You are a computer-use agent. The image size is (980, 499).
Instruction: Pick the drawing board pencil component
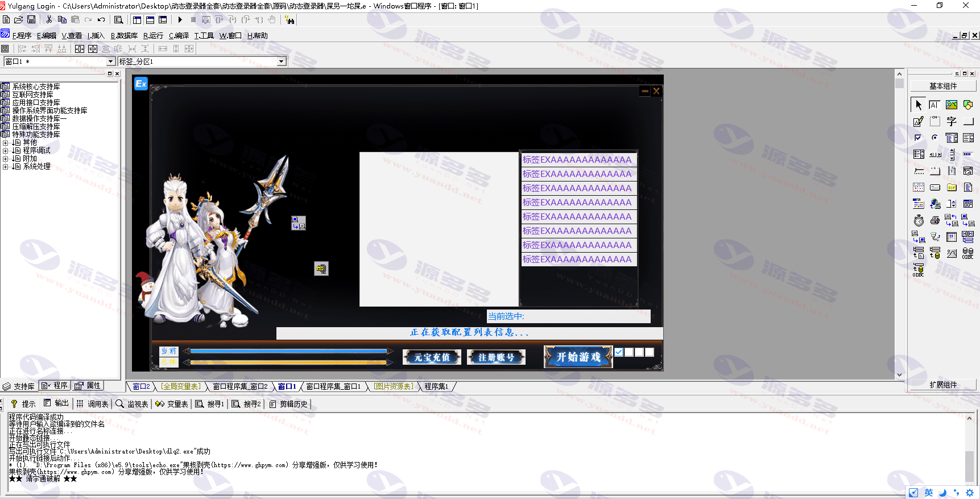tap(918, 121)
